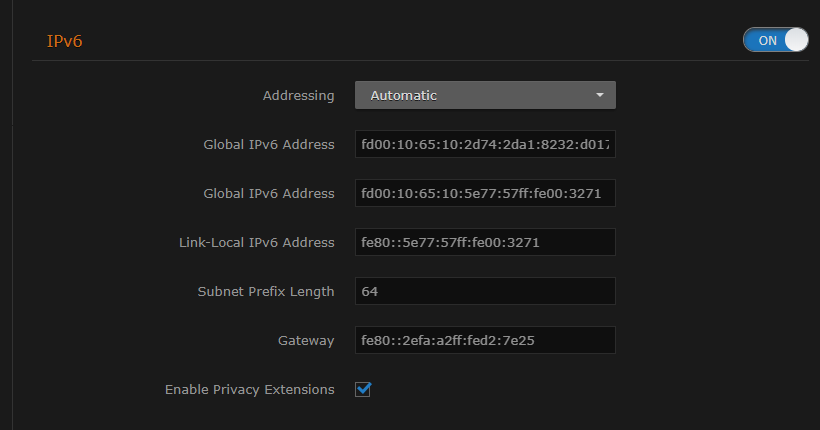Focus the Link-Local IPv6 Address field
820x430 pixels.
pos(485,242)
